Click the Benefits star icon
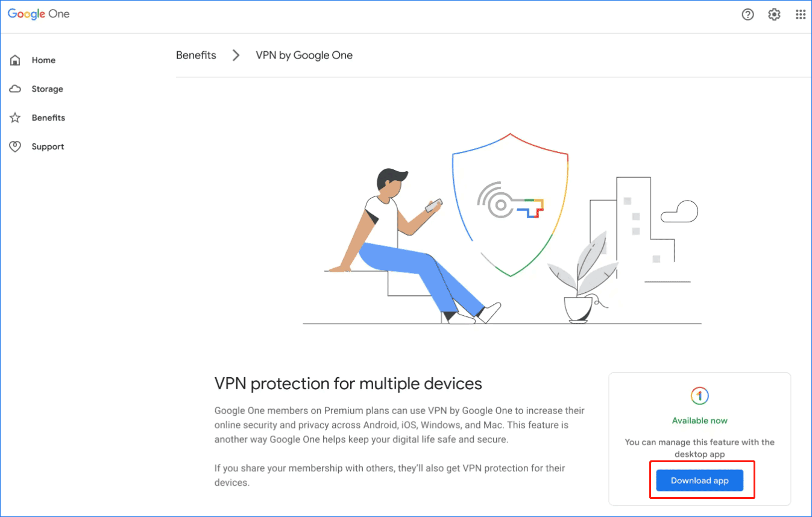 pyautogui.click(x=15, y=117)
